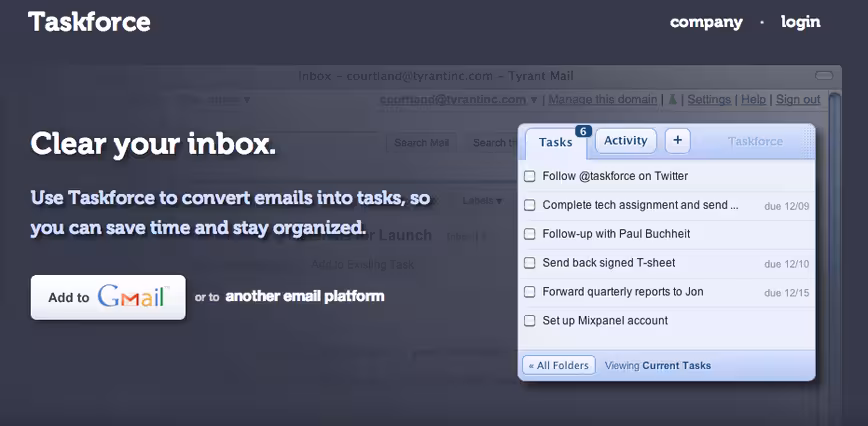Viewport: 868px width, 426px height.
Task: Select Follow @taskforce on Twitter task text
Action: (x=615, y=176)
